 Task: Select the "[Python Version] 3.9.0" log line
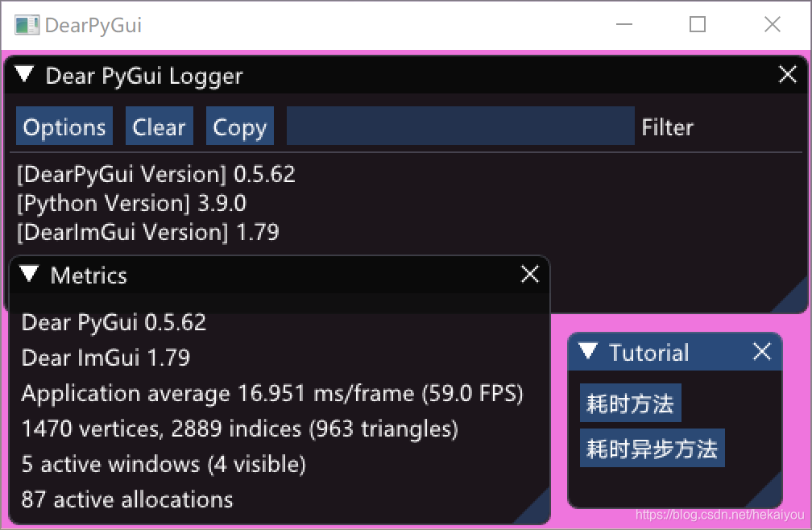coord(131,203)
